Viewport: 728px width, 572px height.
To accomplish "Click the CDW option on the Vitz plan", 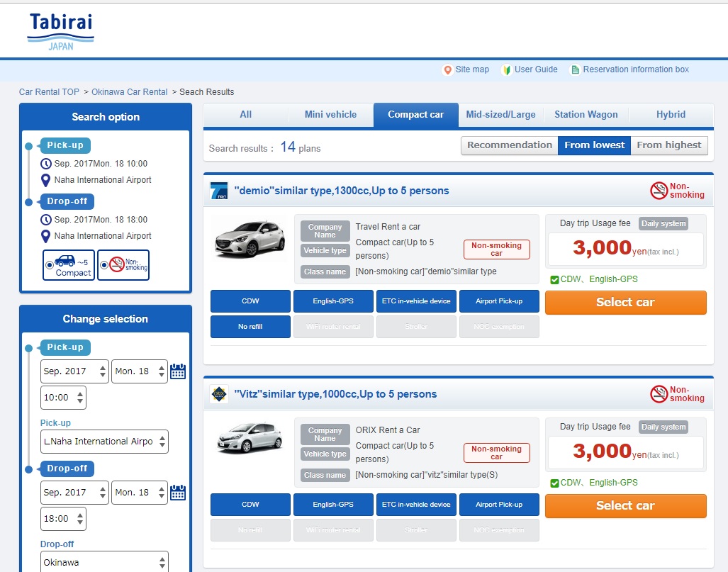I will [251, 505].
